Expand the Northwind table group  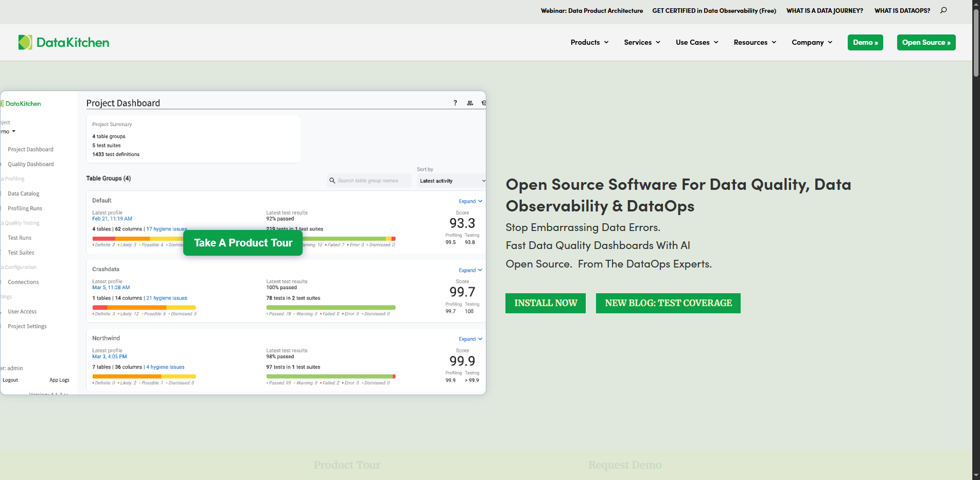pyautogui.click(x=470, y=339)
